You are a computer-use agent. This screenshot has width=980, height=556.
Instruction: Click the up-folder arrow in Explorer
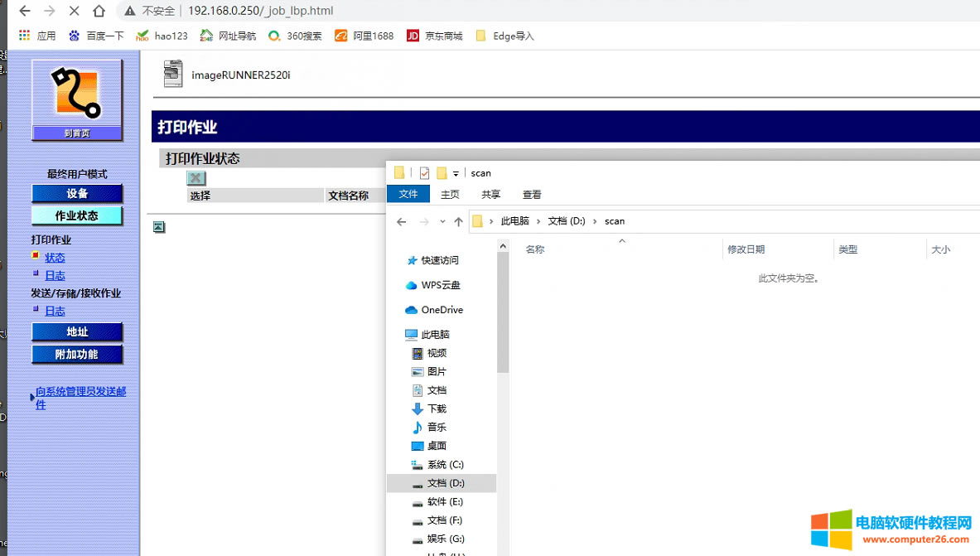point(458,221)
